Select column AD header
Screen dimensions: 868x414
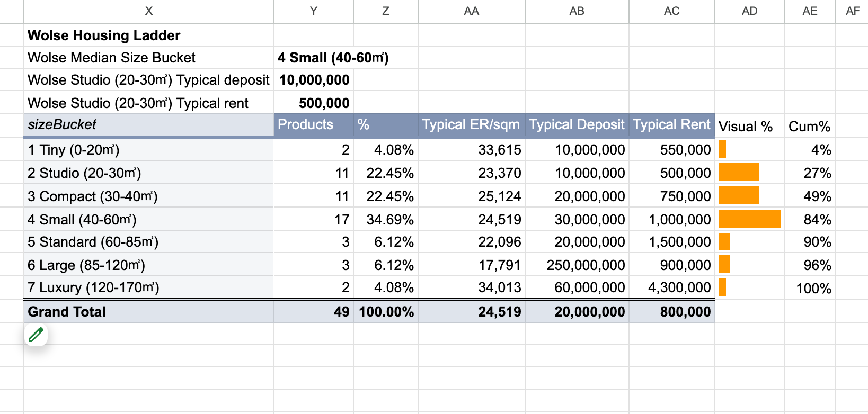pos(750,11)
